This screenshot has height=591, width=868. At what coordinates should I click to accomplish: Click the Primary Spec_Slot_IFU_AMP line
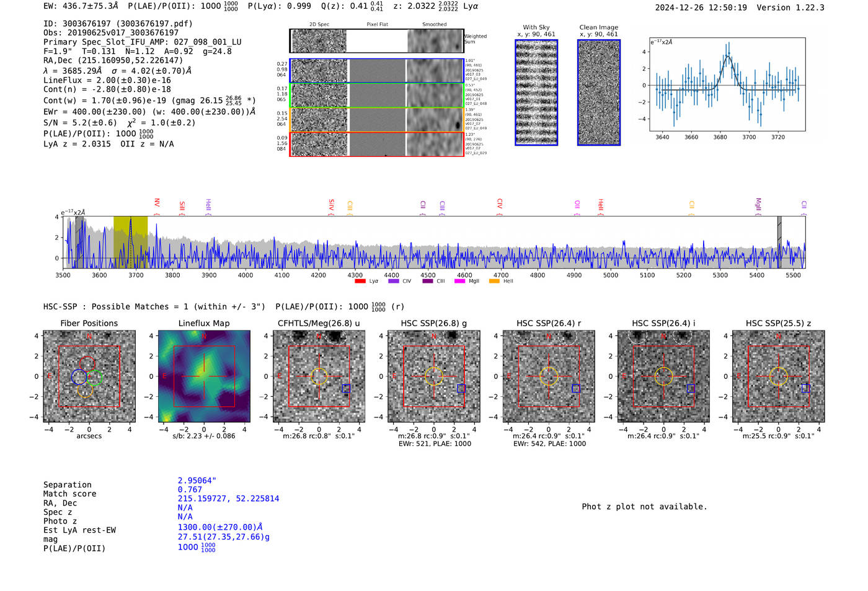click(x=143, y=42)
